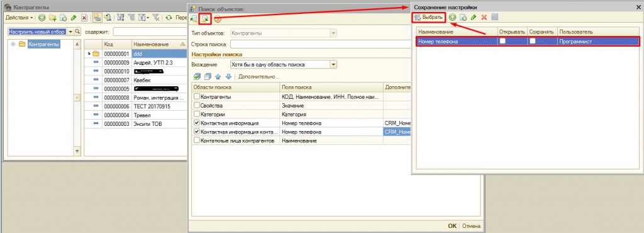Click the Код column header

pyautogui.click(x=116, y=44)
